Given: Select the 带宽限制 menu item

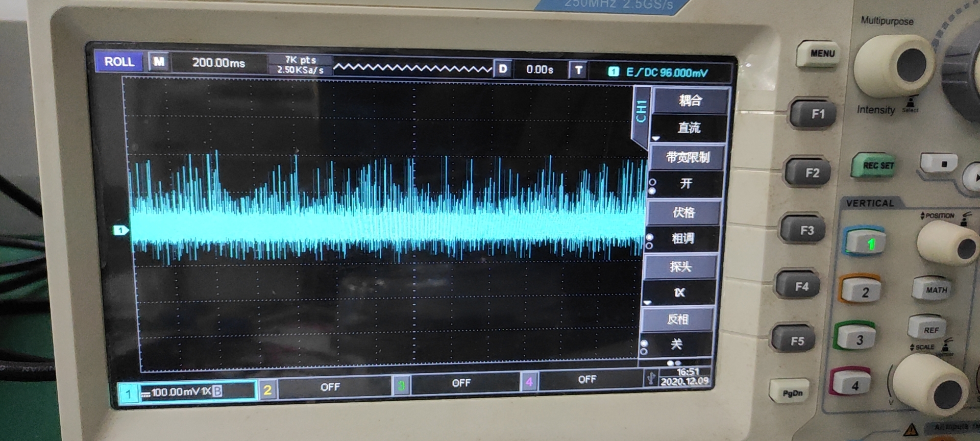Looking at the screenshot, I should click(x=687, y=157).
